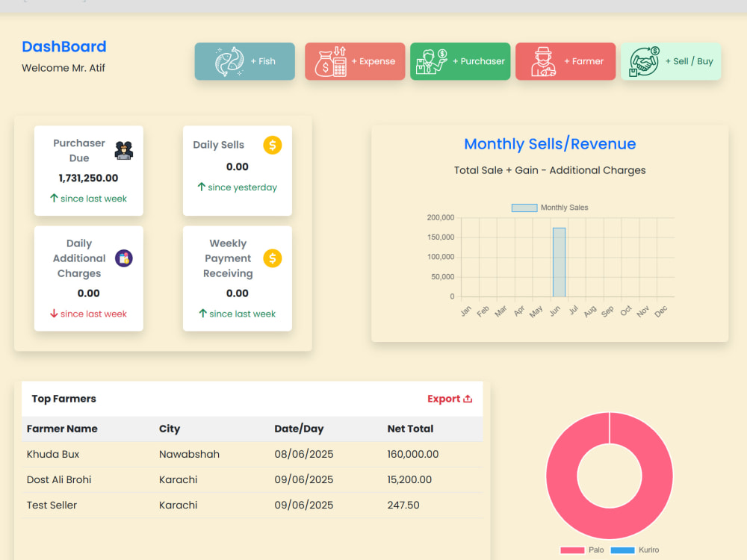The width and height of the screenshot is (747, 560).
Task: Export the Top Farmers table
Action: (449, 399)
